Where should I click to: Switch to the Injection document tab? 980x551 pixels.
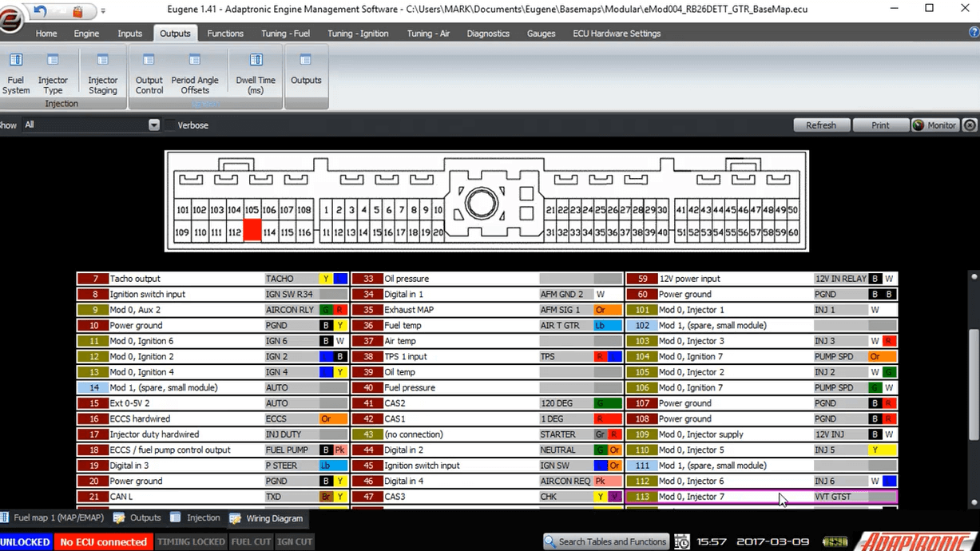tap(196, 518)
